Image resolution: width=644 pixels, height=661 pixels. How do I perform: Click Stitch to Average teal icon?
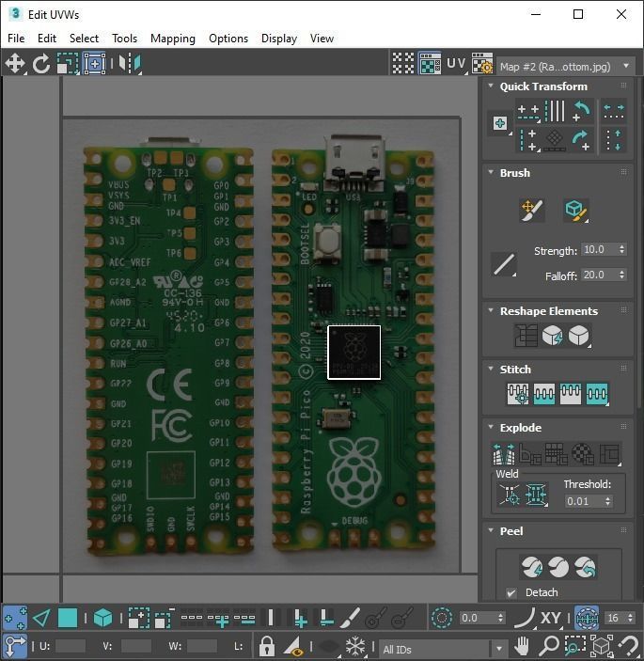pos(543,394)
